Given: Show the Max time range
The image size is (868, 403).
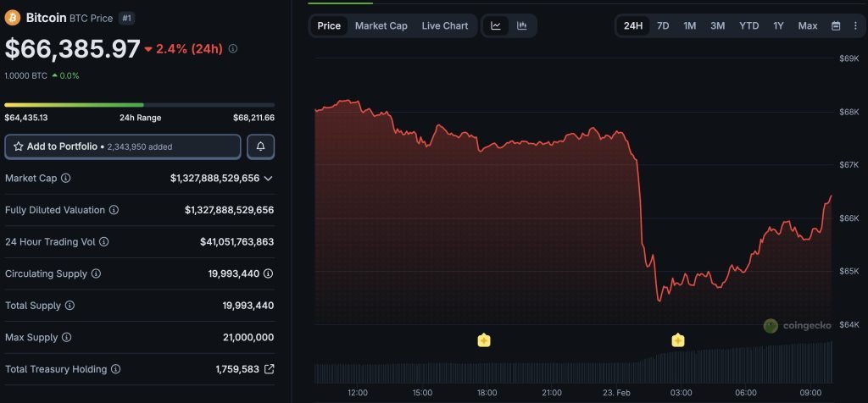Looking at the screenshot, I should tap(807, 26).
